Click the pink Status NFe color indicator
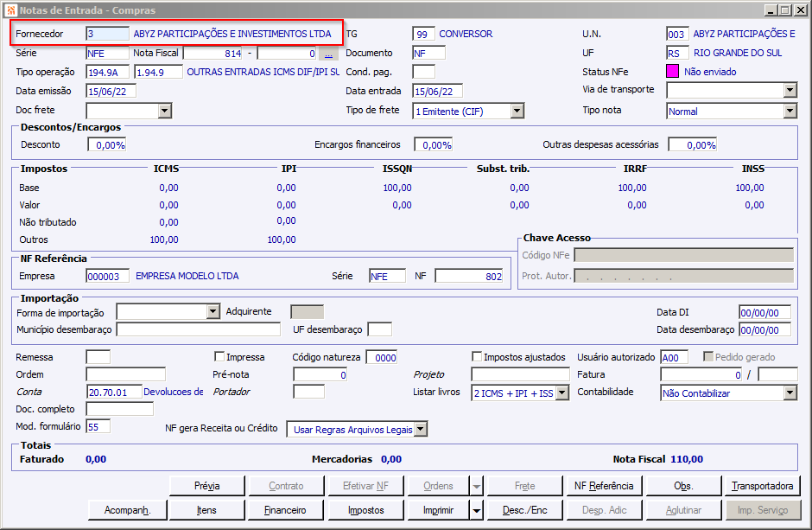 (x=673, y=72)
